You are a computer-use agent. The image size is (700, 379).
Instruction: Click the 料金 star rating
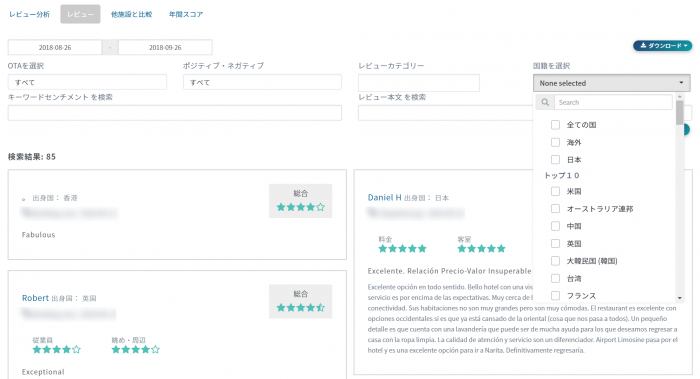[402, 249]
